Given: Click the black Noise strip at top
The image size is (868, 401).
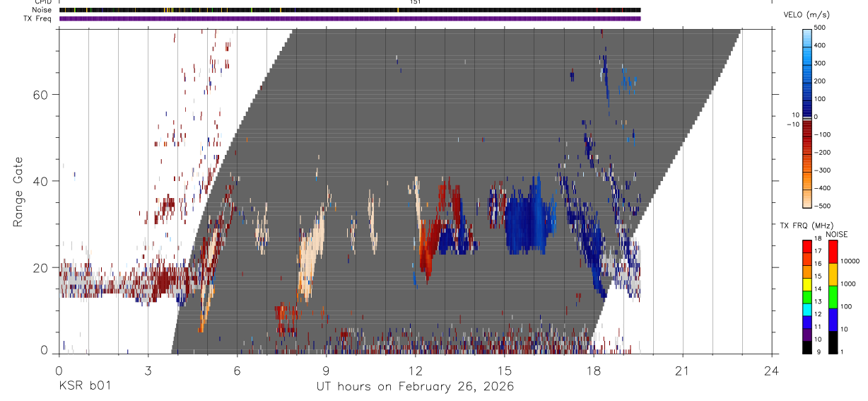Looking at the screenshot, I should coord(350,10).
